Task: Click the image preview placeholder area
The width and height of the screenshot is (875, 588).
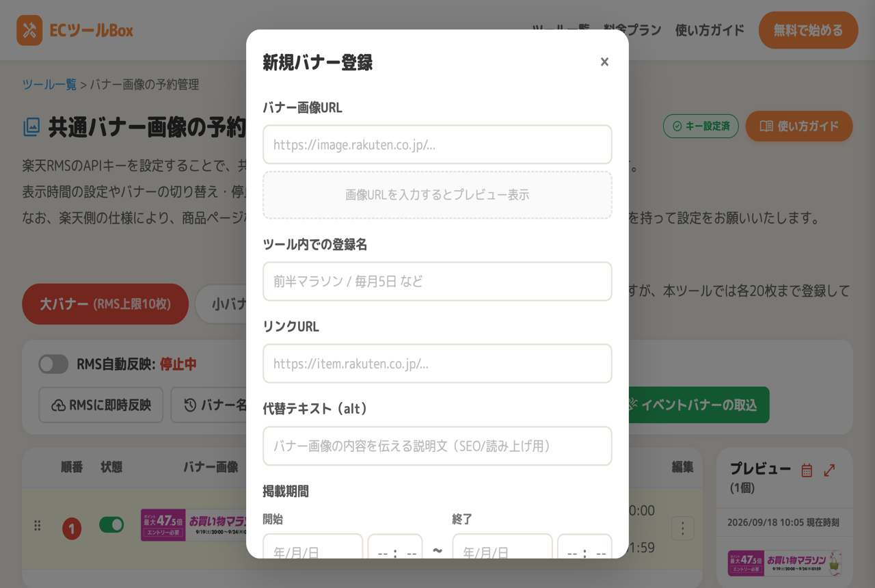Action: [437, 195]
